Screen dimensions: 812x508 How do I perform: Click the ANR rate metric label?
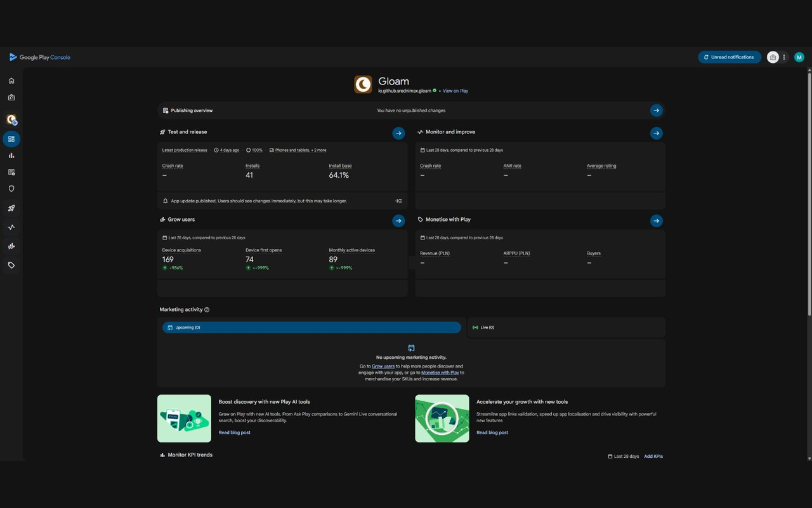click(512, 166)
